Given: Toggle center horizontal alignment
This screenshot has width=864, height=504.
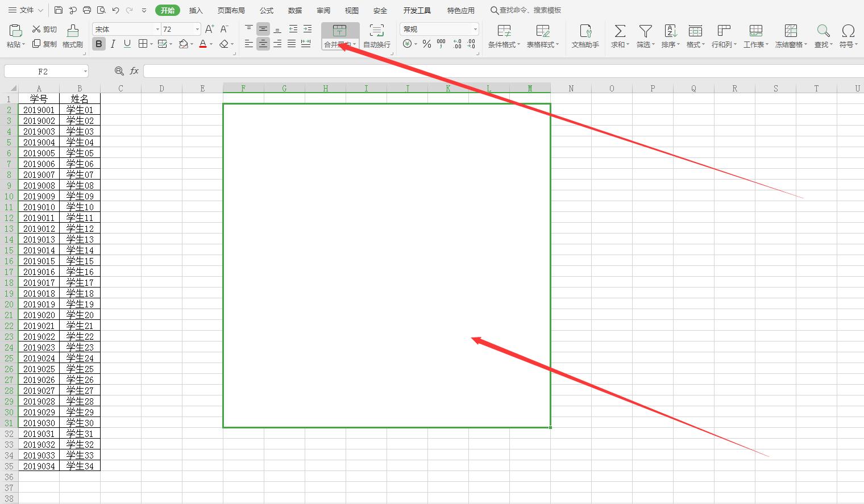Looking at the screenshot, I should click(263, 44).
